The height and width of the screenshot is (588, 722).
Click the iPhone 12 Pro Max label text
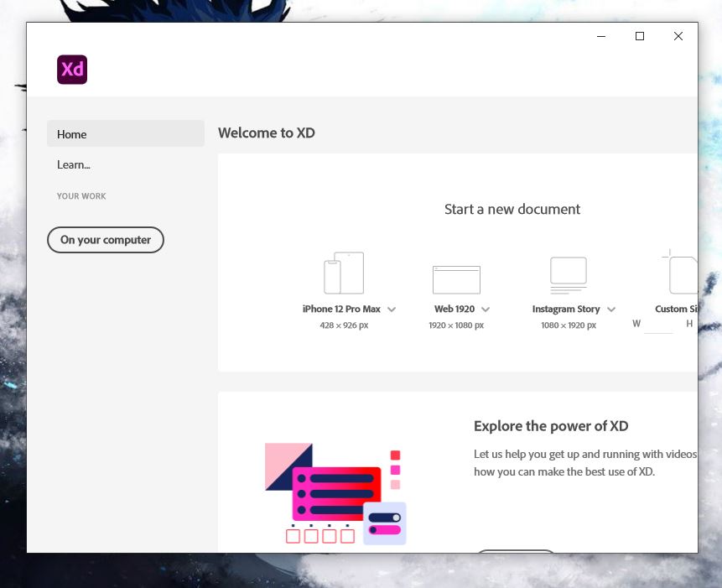tap(341, 310)
